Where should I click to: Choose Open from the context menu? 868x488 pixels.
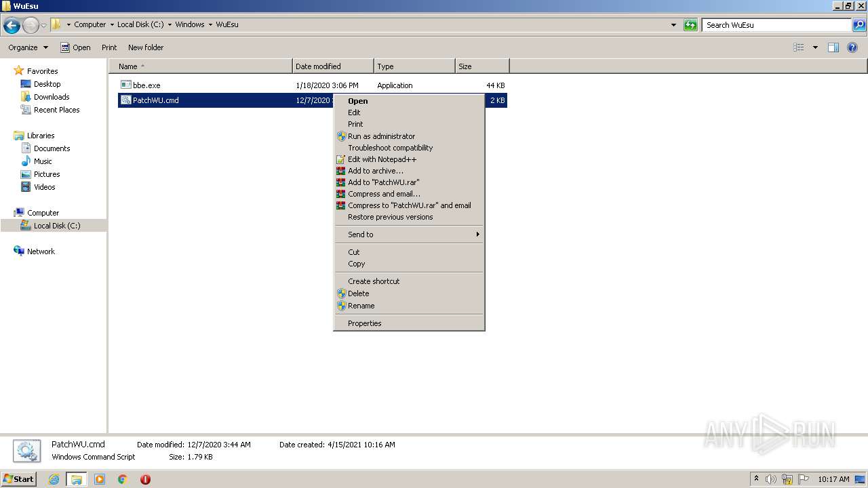pyautogui.click(x=409, y=101)
